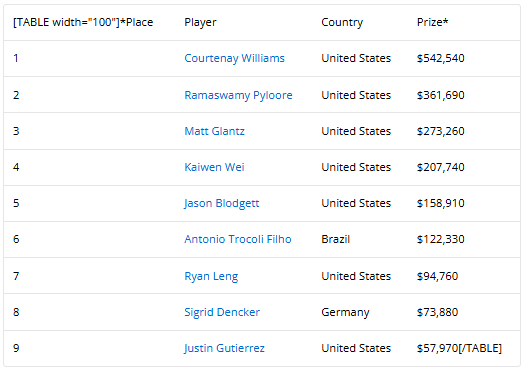Open Kaiwen Wei player profile
The width and height of the screenshot is (530, 371).
[214, 167]
